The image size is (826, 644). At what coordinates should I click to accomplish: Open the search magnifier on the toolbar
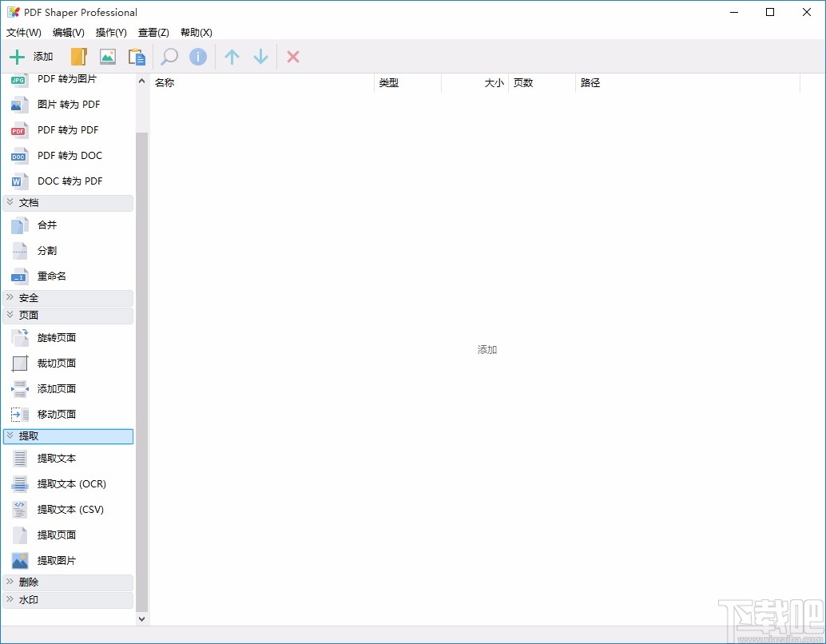(x=168, y=56)
